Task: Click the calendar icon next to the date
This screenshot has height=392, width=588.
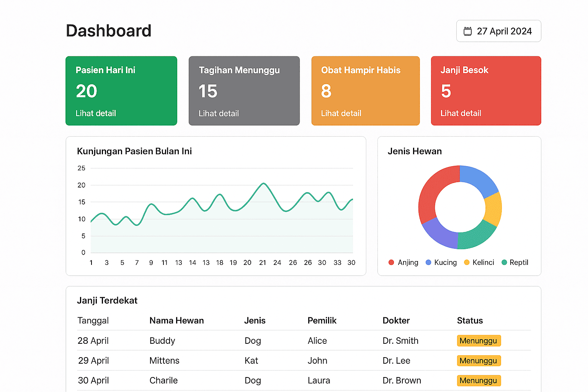Action: [x=468, y=31]
